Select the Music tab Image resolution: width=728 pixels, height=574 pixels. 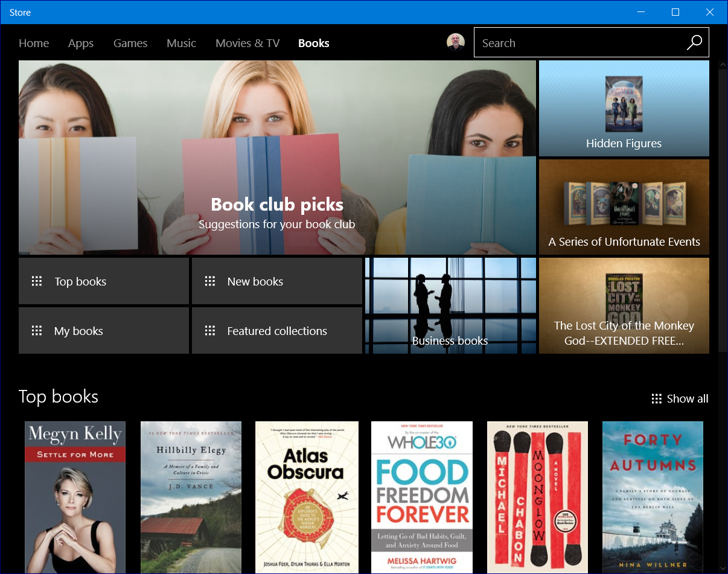[182, 43]
